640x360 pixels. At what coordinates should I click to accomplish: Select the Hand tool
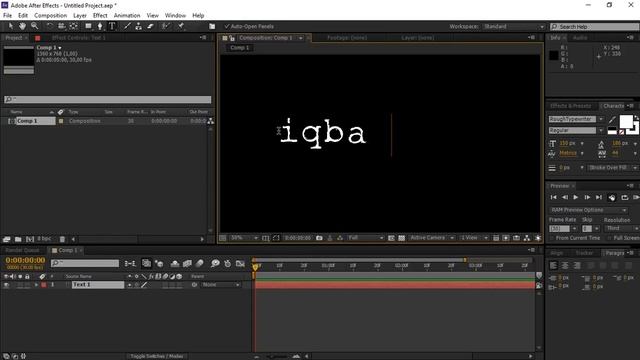point(22,26)
